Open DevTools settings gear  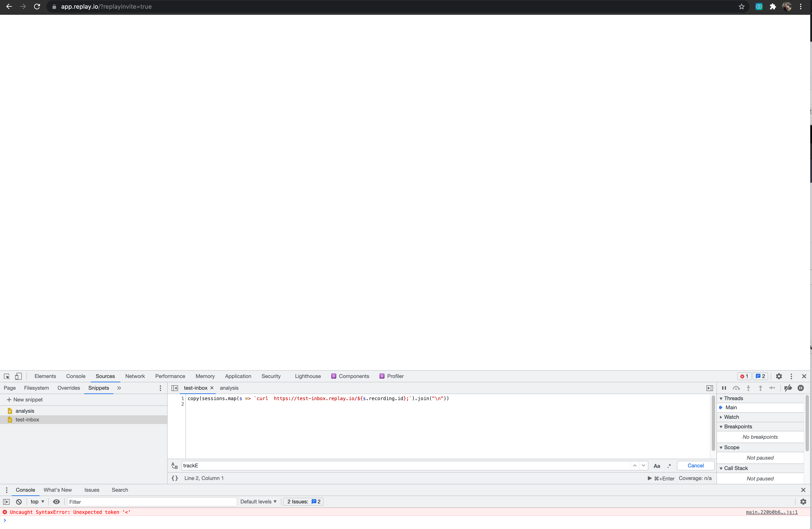[x=779, y=376]
